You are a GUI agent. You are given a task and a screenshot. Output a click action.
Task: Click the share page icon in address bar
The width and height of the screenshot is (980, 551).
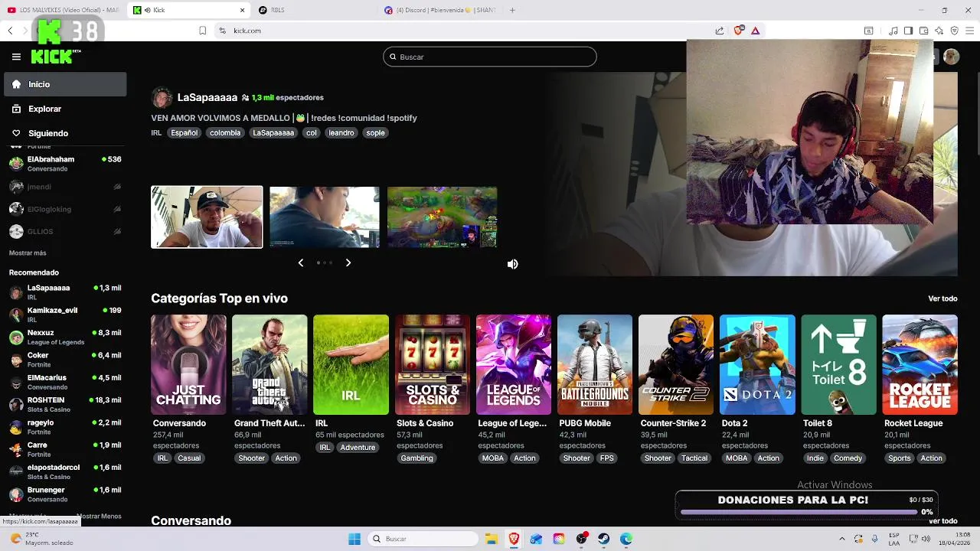tap(720, 31)
